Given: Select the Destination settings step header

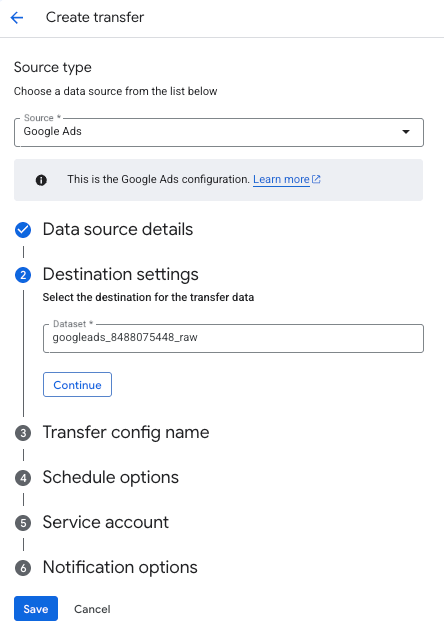Looking at the screenshot, I should (x=121, y=275).
